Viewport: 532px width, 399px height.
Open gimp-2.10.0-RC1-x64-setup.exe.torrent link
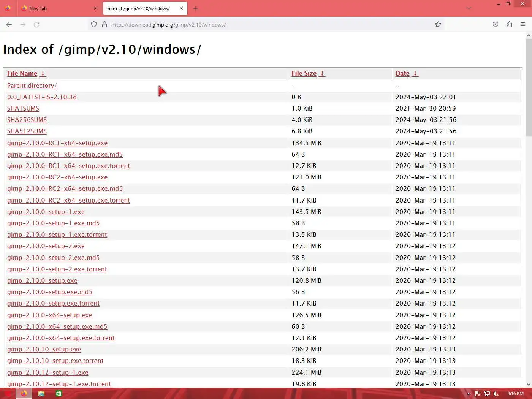68,166
